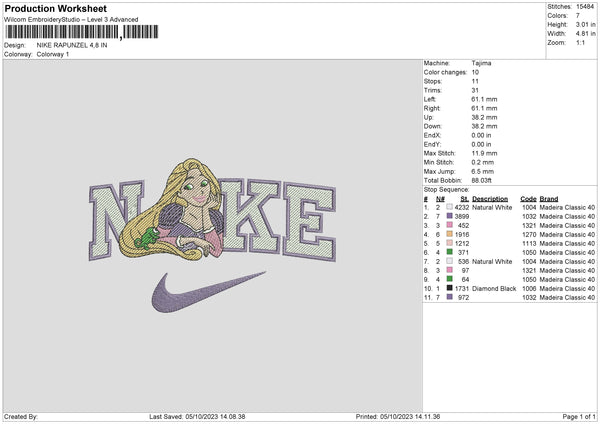The height and width of the screenshot is (424, 600).
Task: Click the 'St.' column header
Action: pyautogui.click(x=465, y=199)
